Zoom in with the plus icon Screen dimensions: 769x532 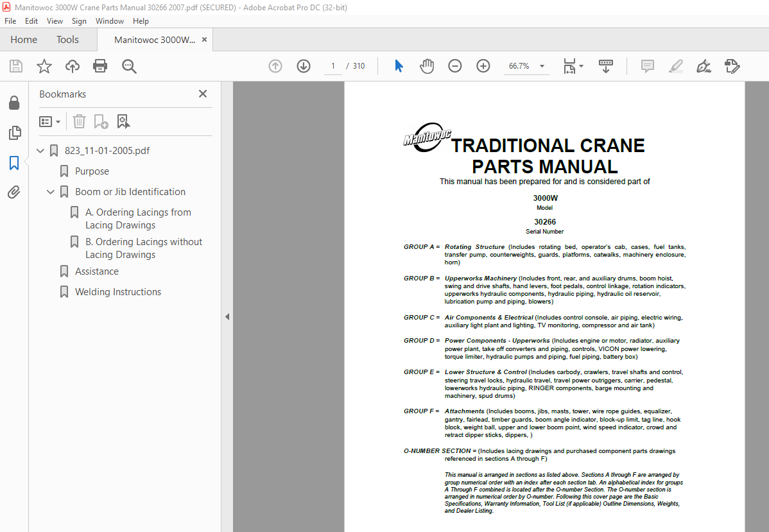483,66
